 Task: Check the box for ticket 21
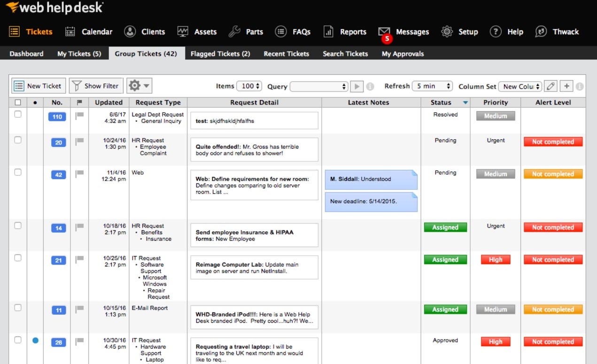click(18, 258)
